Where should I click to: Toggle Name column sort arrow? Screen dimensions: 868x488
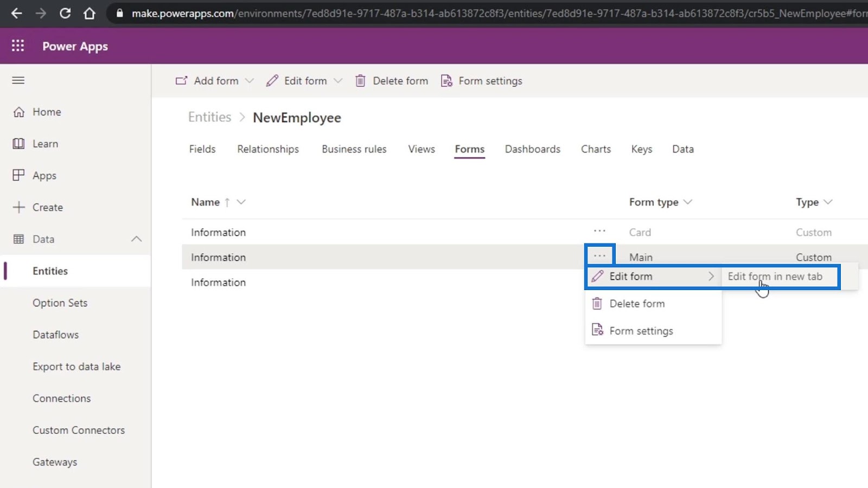(x=227, y=202)
